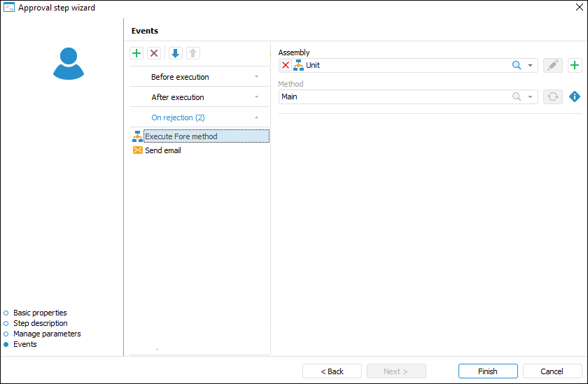This screenshot has height=384, width=588.
Task: Switch to Manage parameters step
Action: click(x=47, y=334)
